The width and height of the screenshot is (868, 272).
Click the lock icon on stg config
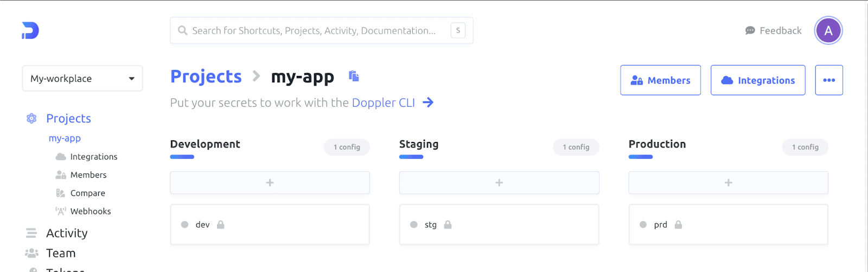click(x=448, y=225)
